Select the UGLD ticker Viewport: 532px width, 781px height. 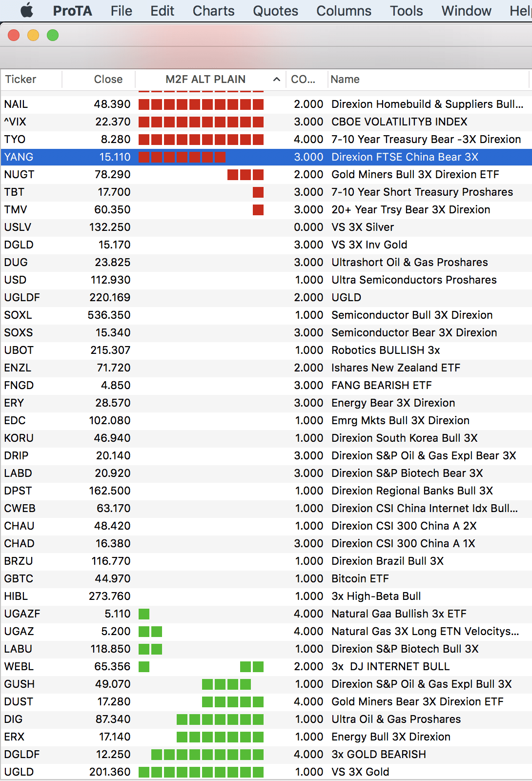tap(19, 772)
